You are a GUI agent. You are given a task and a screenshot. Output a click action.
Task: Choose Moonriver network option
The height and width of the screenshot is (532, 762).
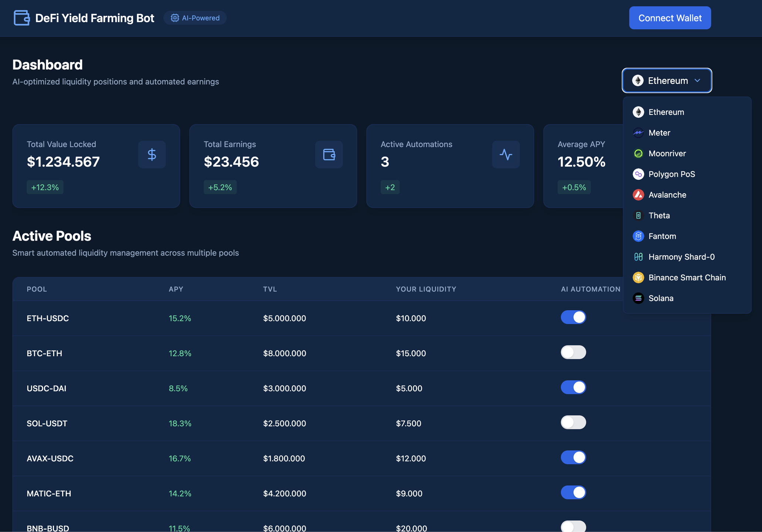click(x=667, y=153)
